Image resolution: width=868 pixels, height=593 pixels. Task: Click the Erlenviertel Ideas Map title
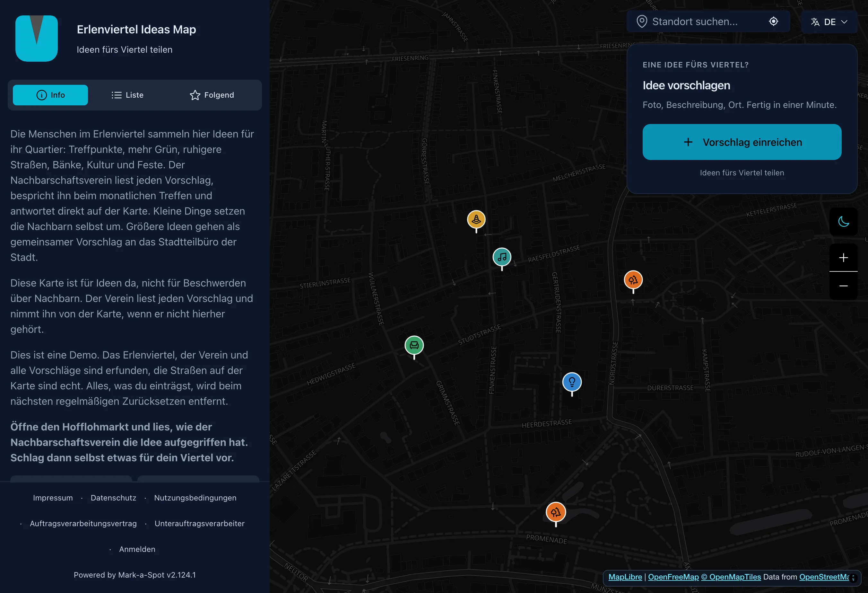pyautogui.click(x=136, y=29)
